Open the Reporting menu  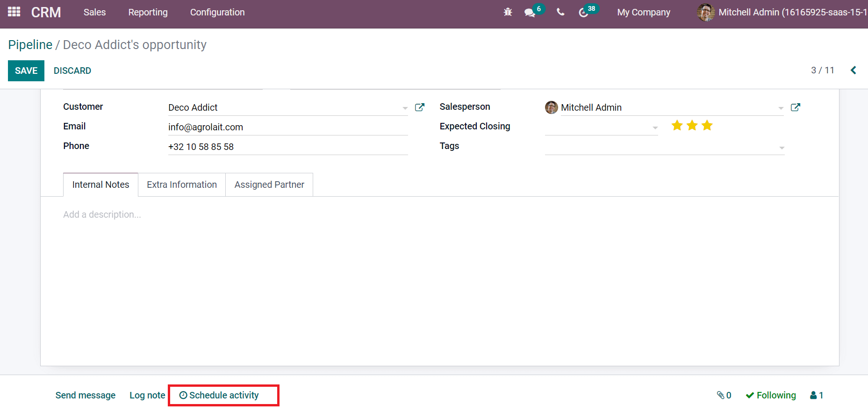148,12
